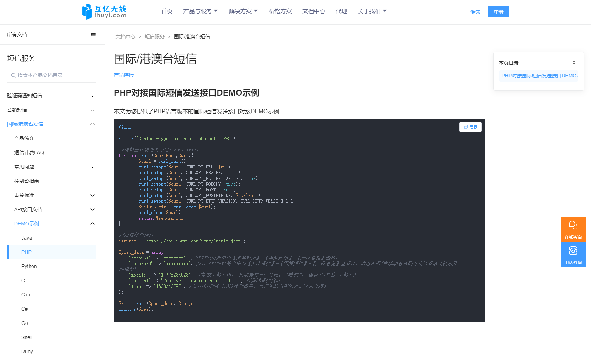Expand the 营销短信 section

coord(52,110)
